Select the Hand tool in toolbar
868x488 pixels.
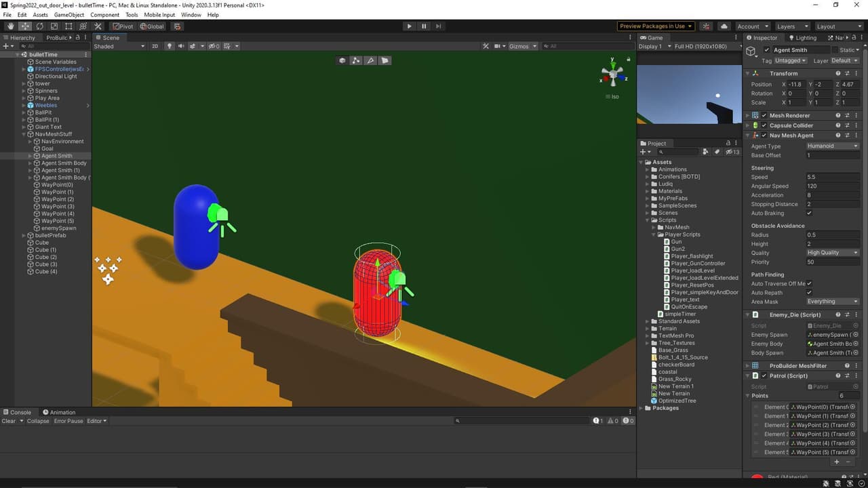pyautogui.click(x=10, y=26)
